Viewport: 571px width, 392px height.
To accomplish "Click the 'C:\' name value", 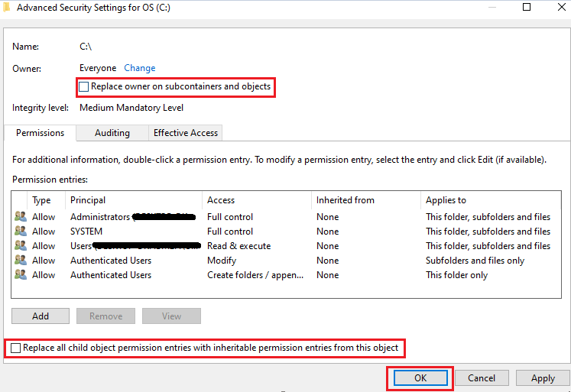I will tap(86, 47).
